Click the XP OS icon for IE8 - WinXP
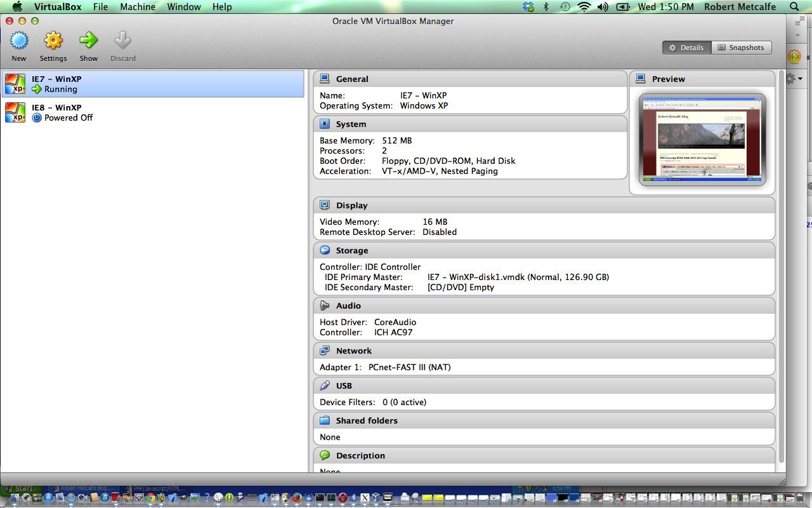 tap(15, 112)
